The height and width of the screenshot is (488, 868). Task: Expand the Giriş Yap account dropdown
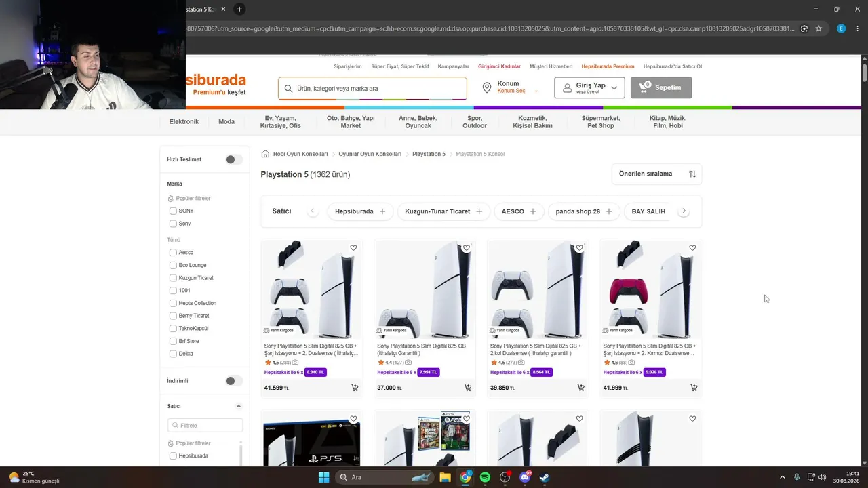pos(589,87)
